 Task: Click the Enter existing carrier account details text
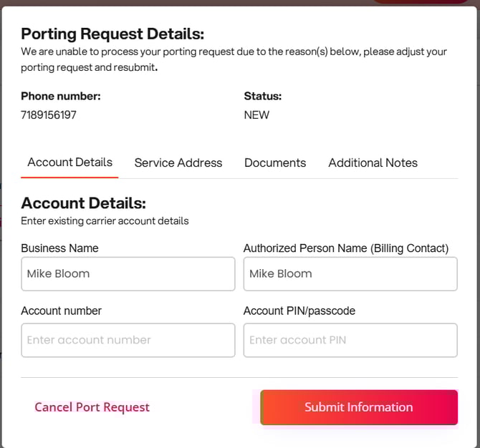pos(105,221)
